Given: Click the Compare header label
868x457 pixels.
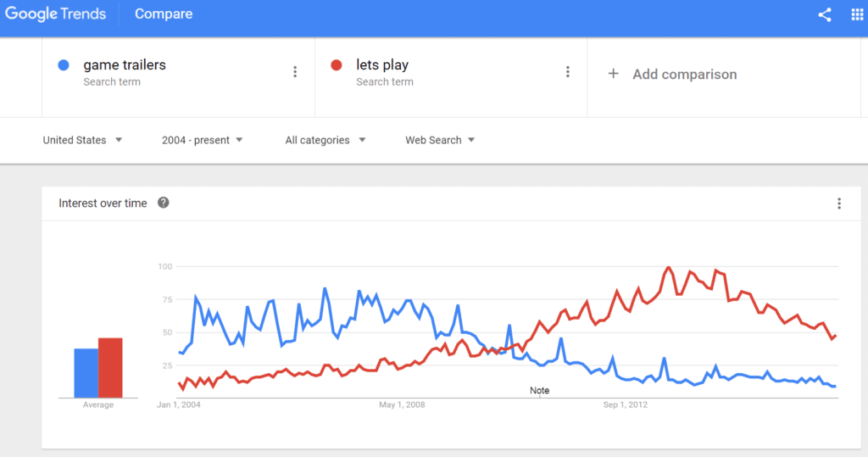Looking at the screenshot, I should click(x=164, y=14).
